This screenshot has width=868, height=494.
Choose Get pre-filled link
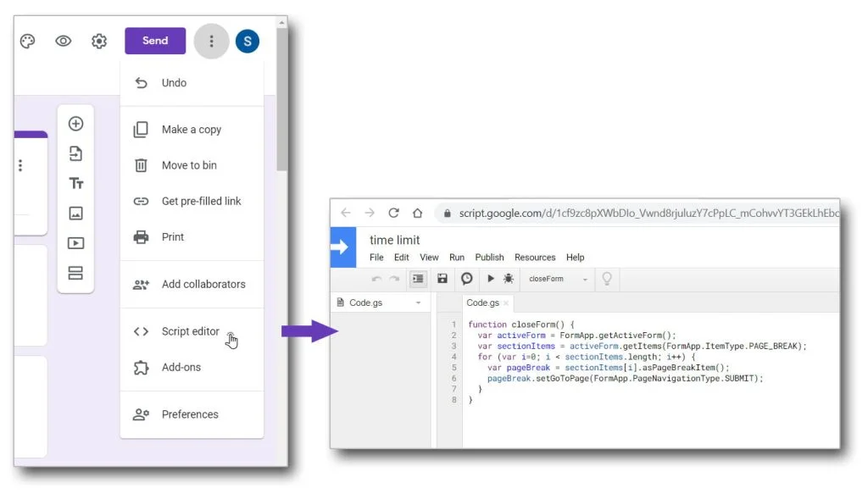pyautogui.click(x=192, y=202)
